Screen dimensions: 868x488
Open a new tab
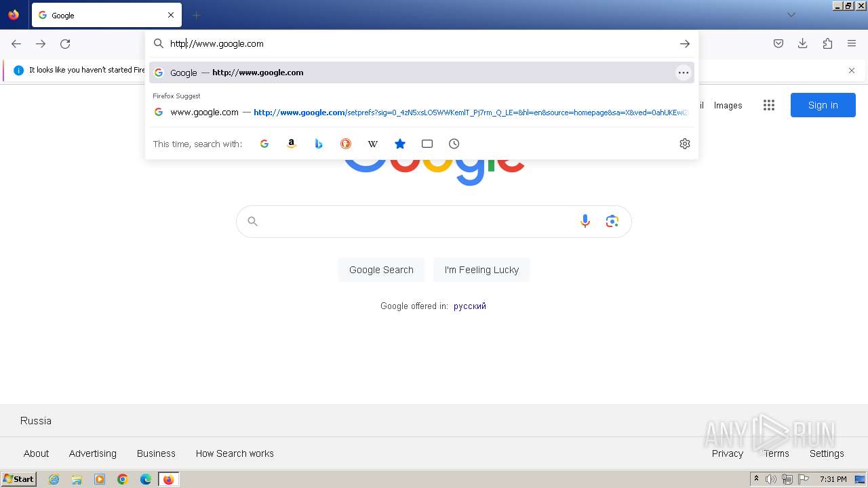click(196, 15)
